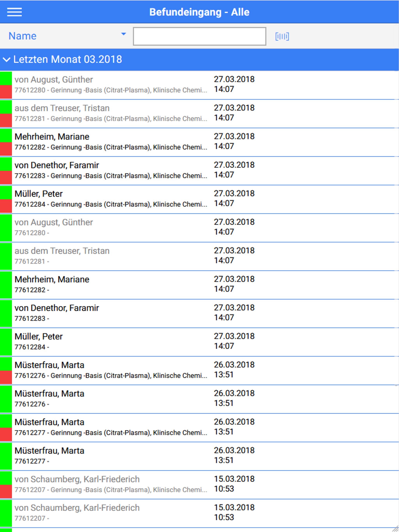
Task: Select von Denethor, Faramir Gerinnung report
Action: pos(199,171)
